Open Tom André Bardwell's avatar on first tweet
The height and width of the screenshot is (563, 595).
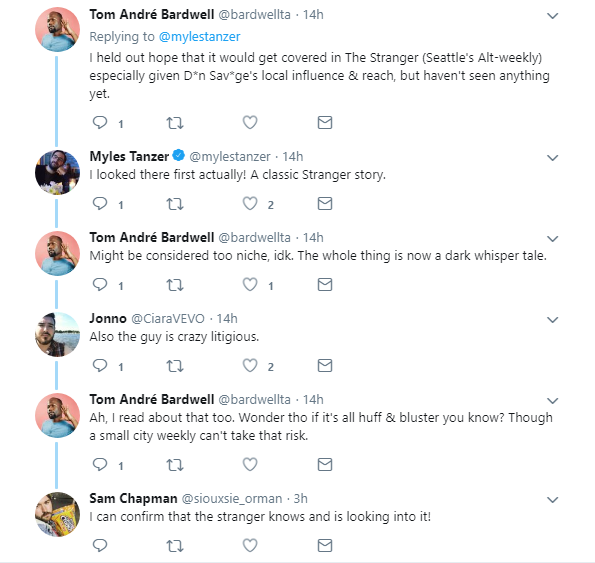click(x=57, y=29)
